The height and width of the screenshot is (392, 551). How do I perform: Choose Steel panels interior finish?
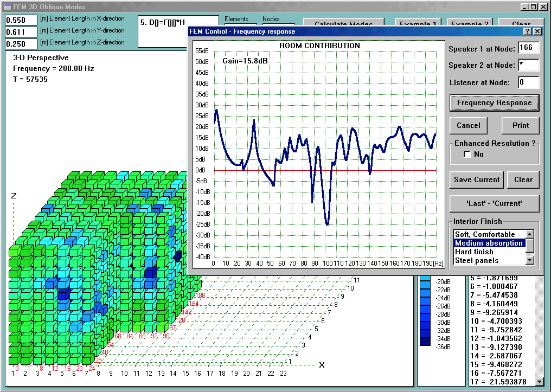pos(489,261)
